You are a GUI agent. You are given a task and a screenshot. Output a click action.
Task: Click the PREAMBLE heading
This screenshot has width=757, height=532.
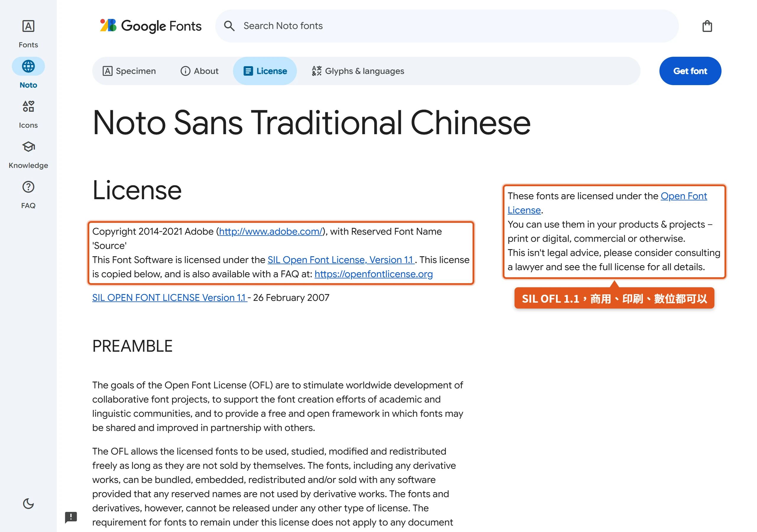(132, 346)
